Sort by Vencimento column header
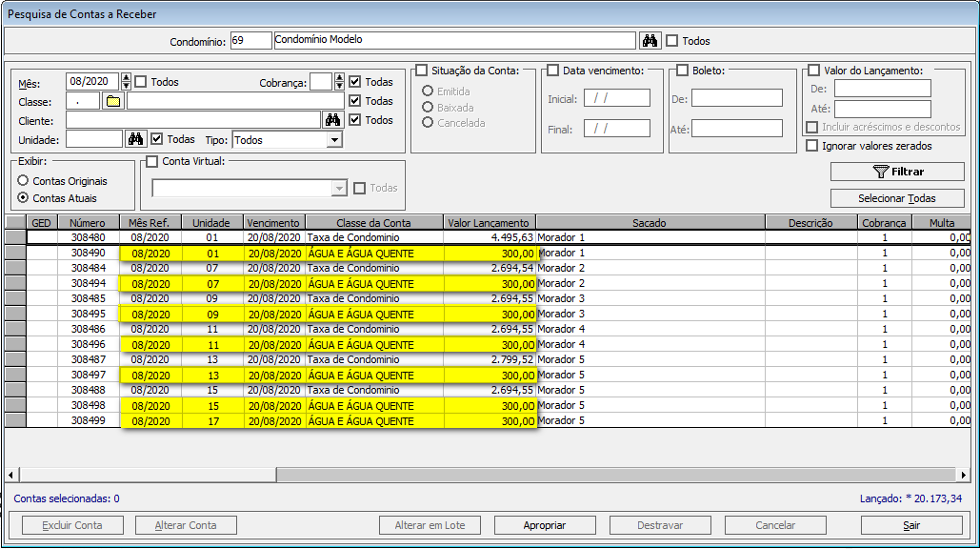The image size is (980, 549). coord(273,223)
